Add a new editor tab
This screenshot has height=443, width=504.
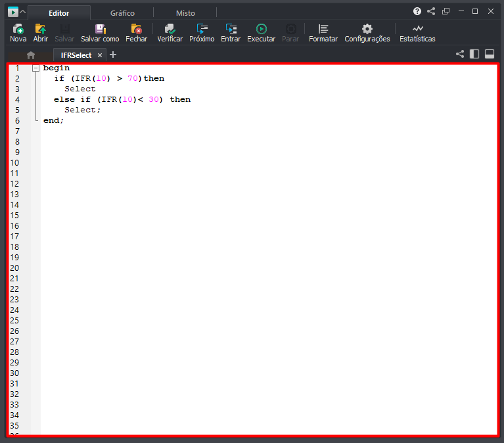pos(113,55)
